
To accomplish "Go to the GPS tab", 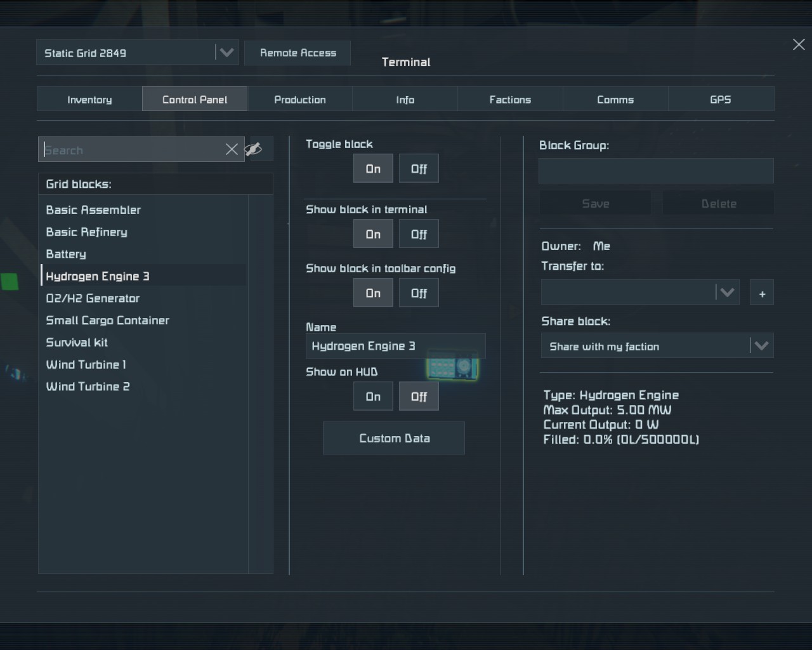I will (721, 100).
